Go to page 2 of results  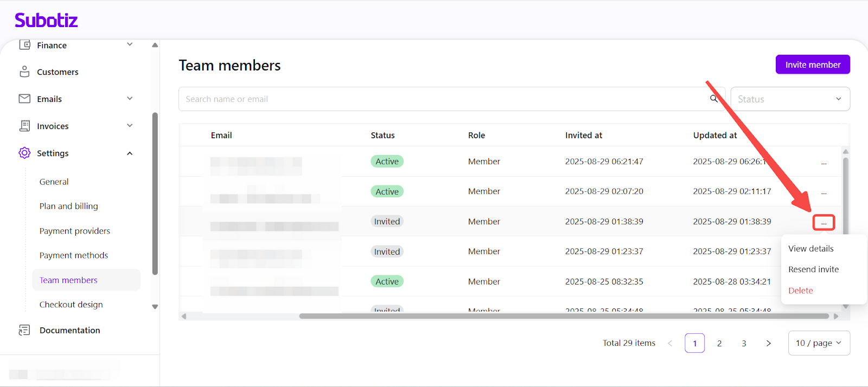pos(719,343)
